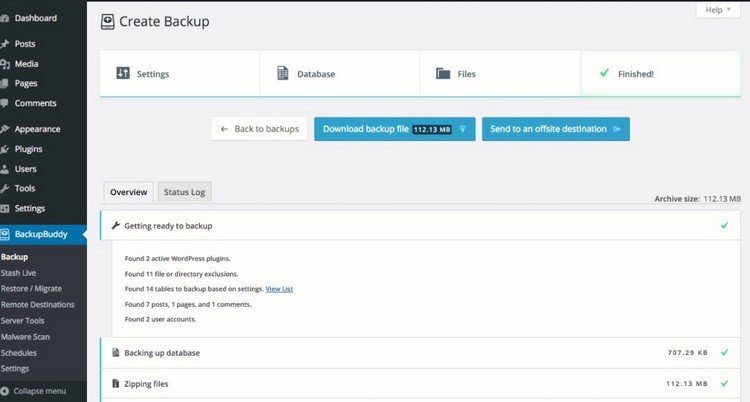
Task: Click the Archive size 112.13 MB text
Action: (697, 199)
